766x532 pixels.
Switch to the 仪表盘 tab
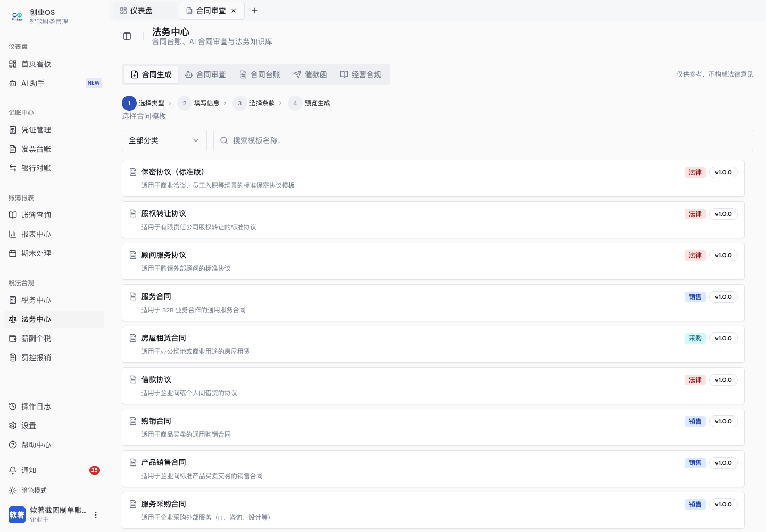point(145,11)
